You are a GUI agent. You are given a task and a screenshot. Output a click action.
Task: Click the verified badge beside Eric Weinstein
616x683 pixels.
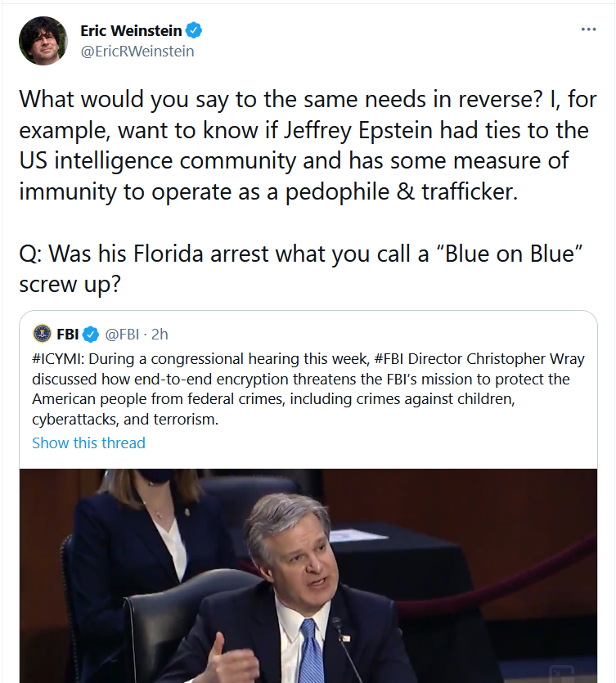point(194,30)
